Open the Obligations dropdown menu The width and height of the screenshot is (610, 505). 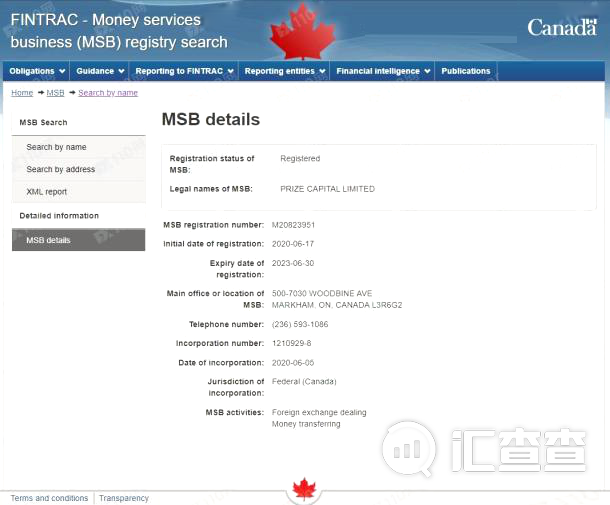pos(37,71)
